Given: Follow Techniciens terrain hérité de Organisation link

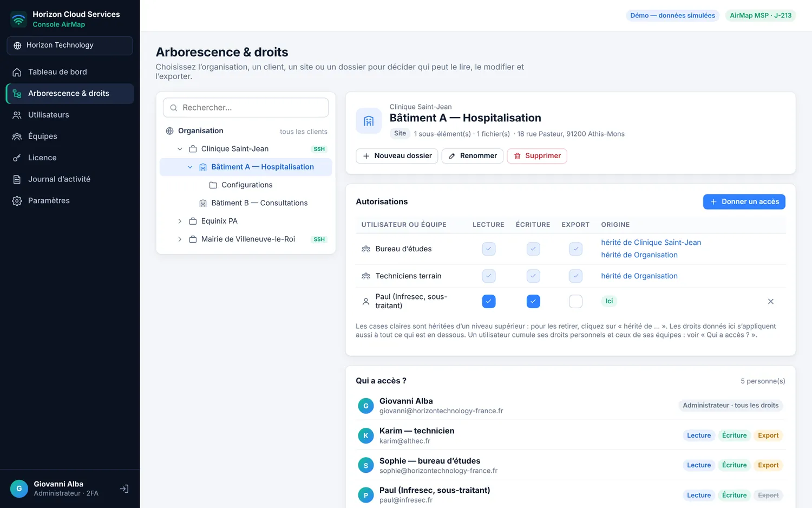Looking at the screenshot, I should click(x=639, y=276).
